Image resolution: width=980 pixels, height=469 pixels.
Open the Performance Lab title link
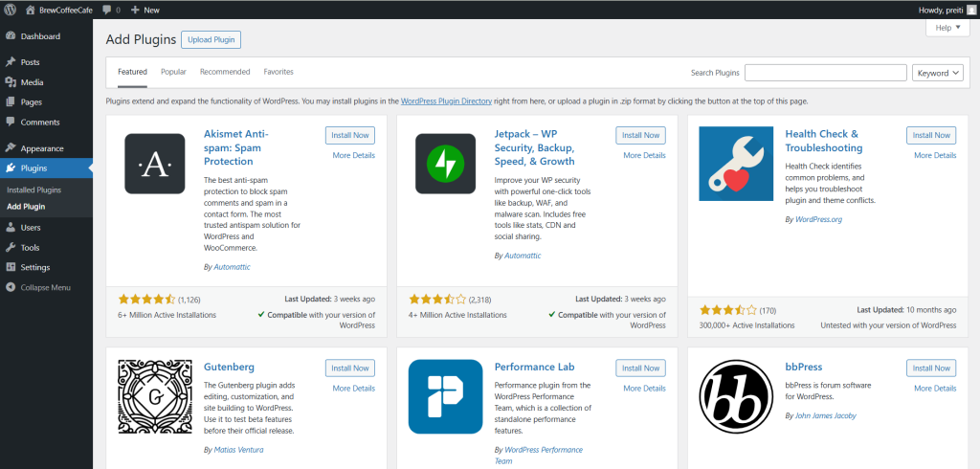534,368
